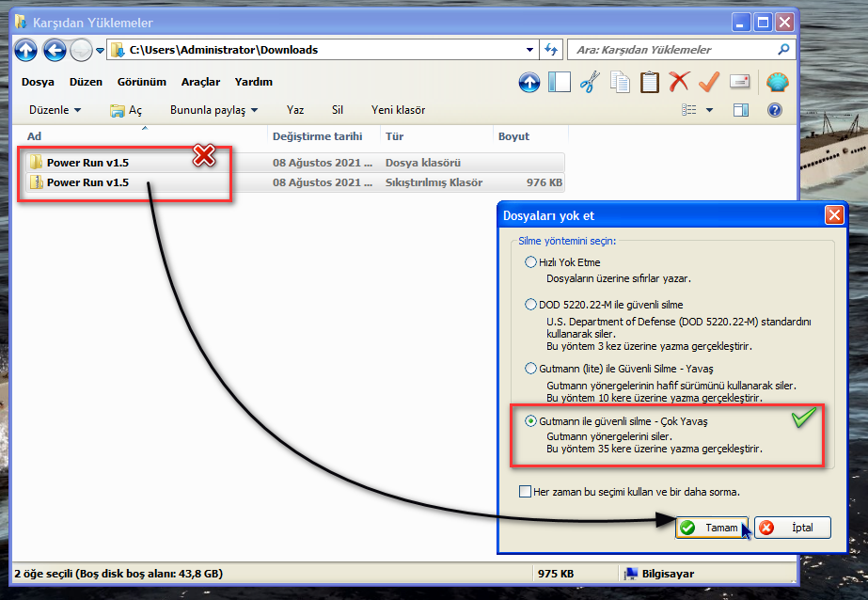
Task: Expand the address bar history dropdown
Action: (529, 50)
